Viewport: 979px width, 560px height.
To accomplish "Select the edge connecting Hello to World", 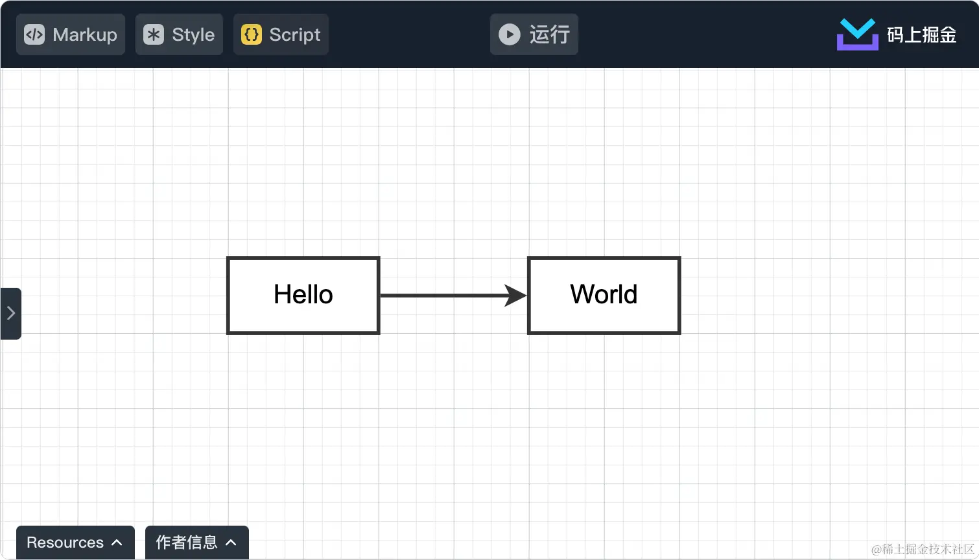I will [454, 296].
